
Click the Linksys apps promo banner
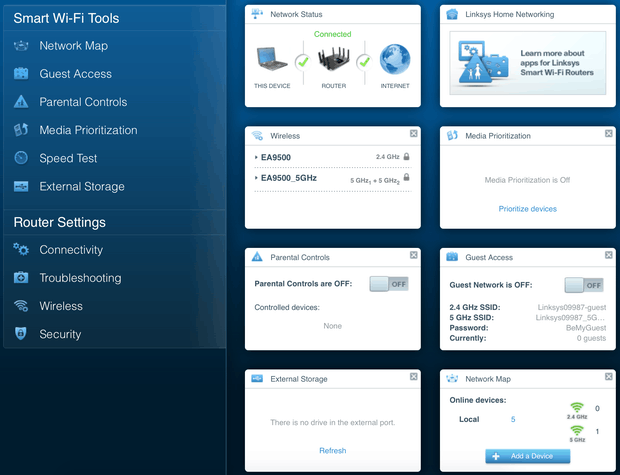point(527,63)
